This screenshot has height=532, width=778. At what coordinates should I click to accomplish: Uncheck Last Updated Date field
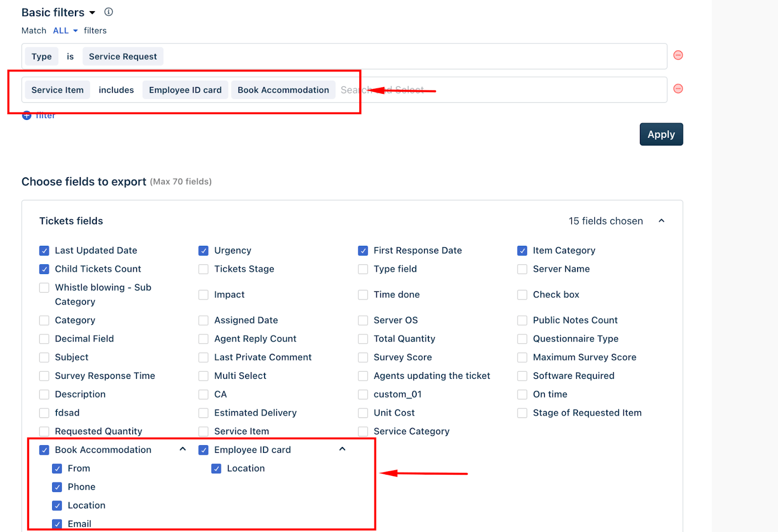click(x=44, y=251)
